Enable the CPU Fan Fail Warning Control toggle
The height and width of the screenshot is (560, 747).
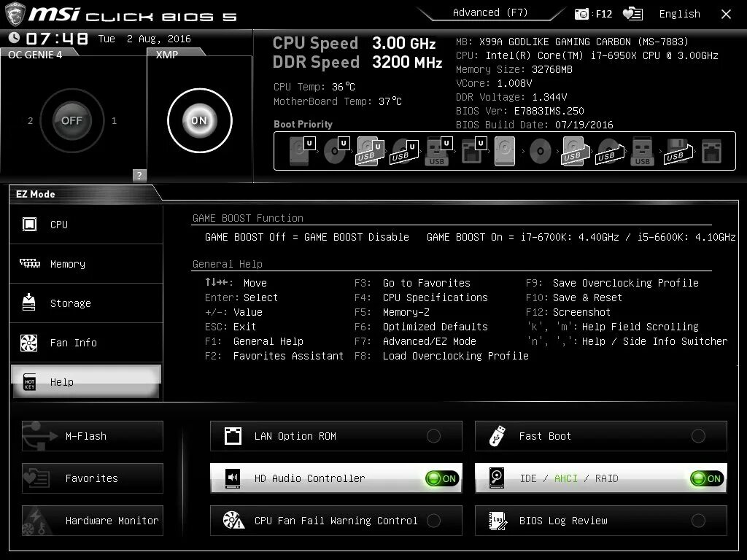click(x=433, y=521)
